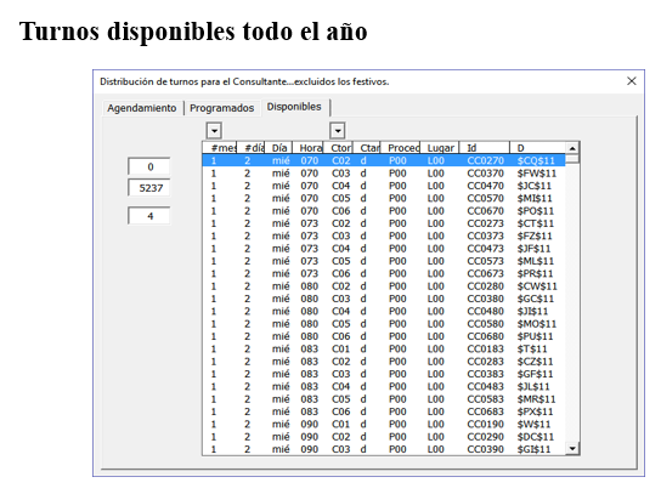Open the dropdown above the Ctor column
661x494 pixels.
click(337, 131)
